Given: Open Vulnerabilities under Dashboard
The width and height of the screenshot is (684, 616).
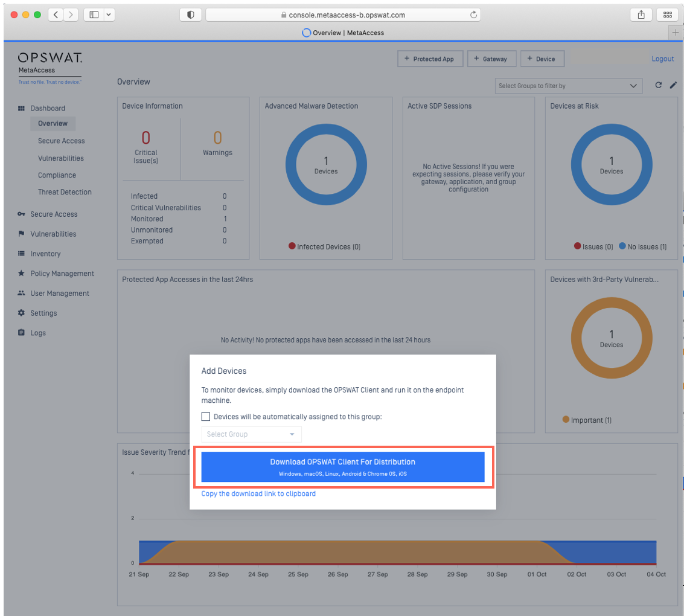Looking at the screenshot, I should [x=61, y=158].
